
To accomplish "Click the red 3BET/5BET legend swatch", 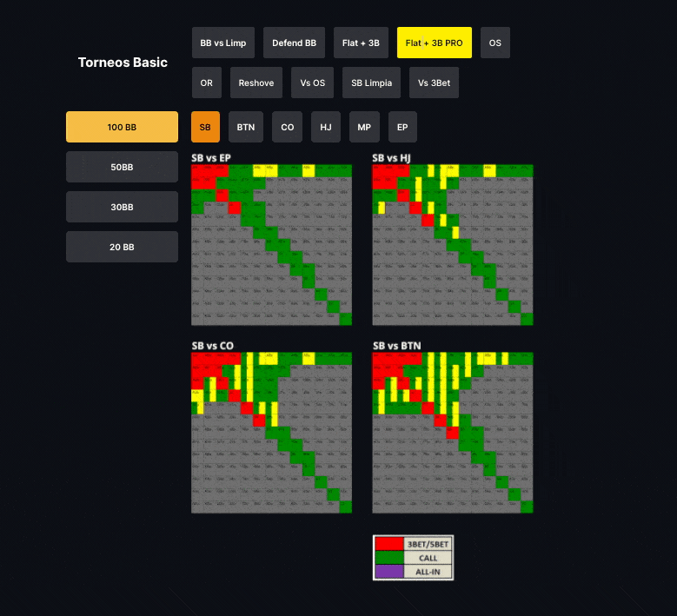I will [x=388, y=543].
